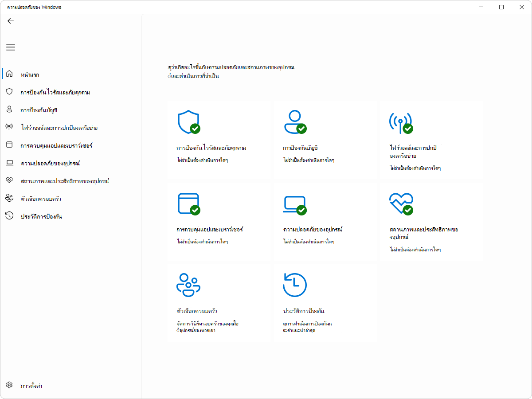Click the protection history clock icon in sidebar
Viewport: 532px width, 399px height.
coord(9,216)
